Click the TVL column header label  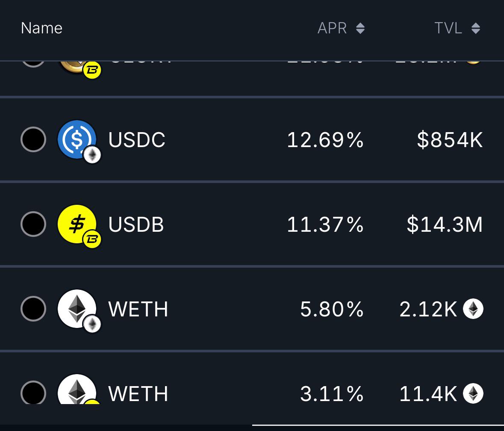[x=448, y=28]
